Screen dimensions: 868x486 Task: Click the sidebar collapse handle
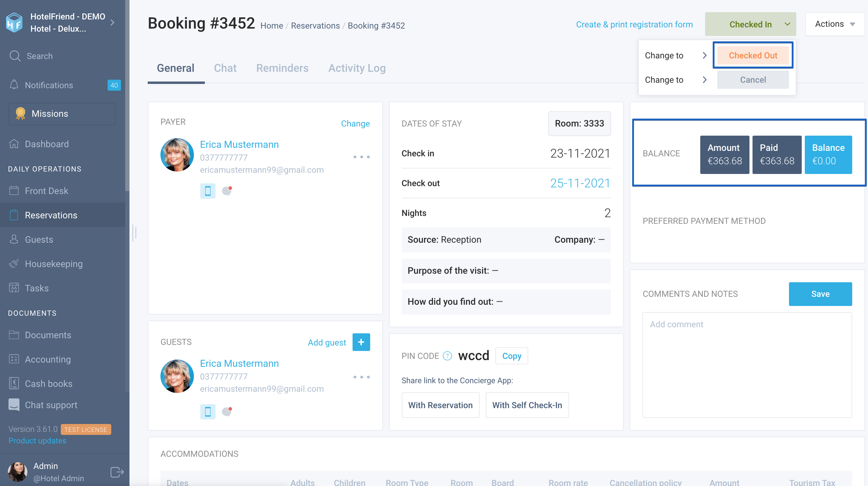[x=134, y=233]
